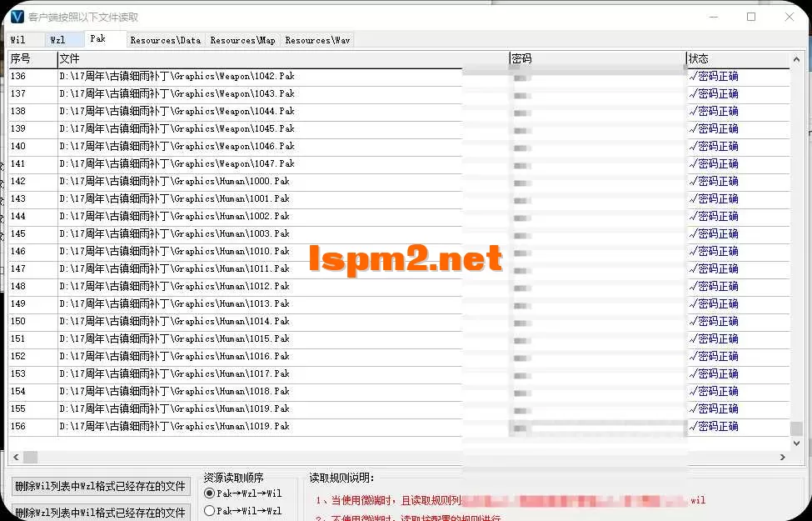
Task: Select file Human\1011.Pak
Action: (x=175, y=269)
